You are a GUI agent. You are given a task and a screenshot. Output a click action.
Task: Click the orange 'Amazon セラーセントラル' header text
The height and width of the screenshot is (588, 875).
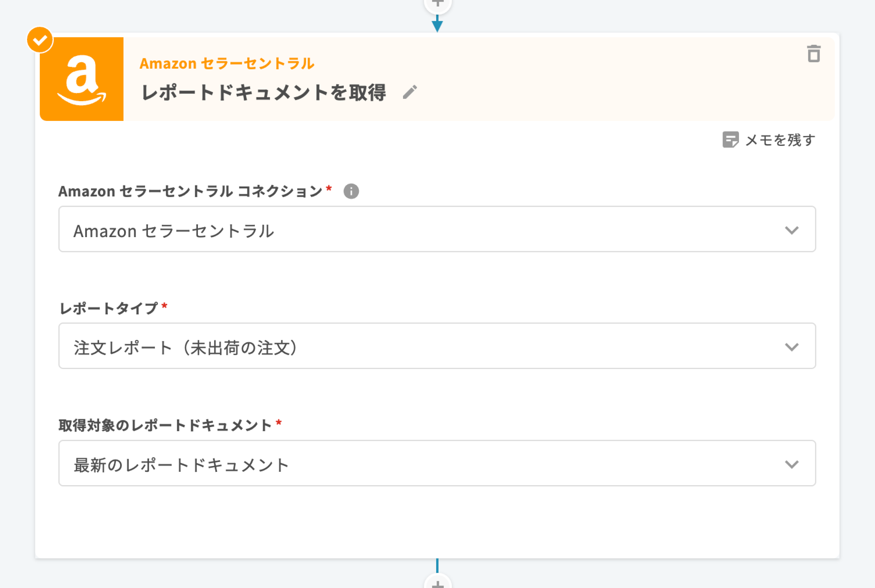coord(227,63)
